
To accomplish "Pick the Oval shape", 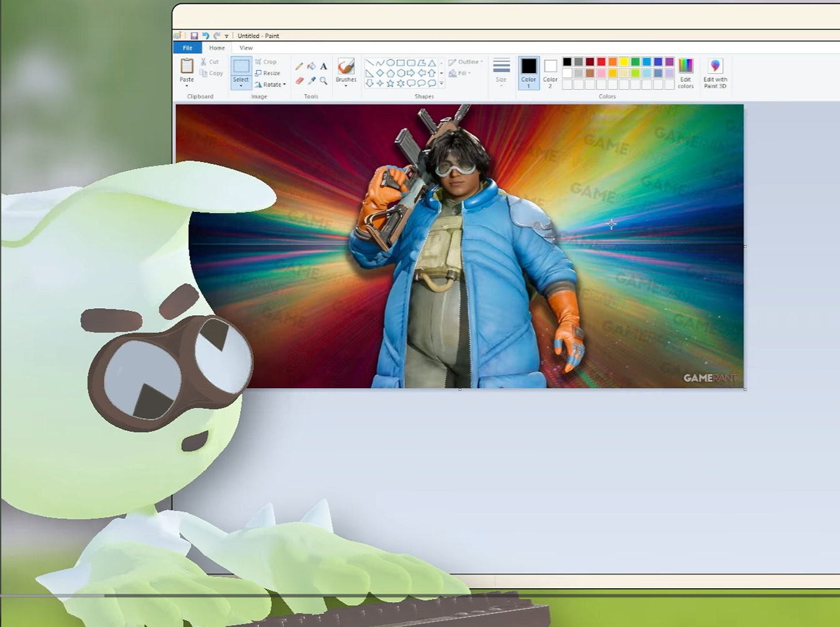I will [x=390, y=63].
